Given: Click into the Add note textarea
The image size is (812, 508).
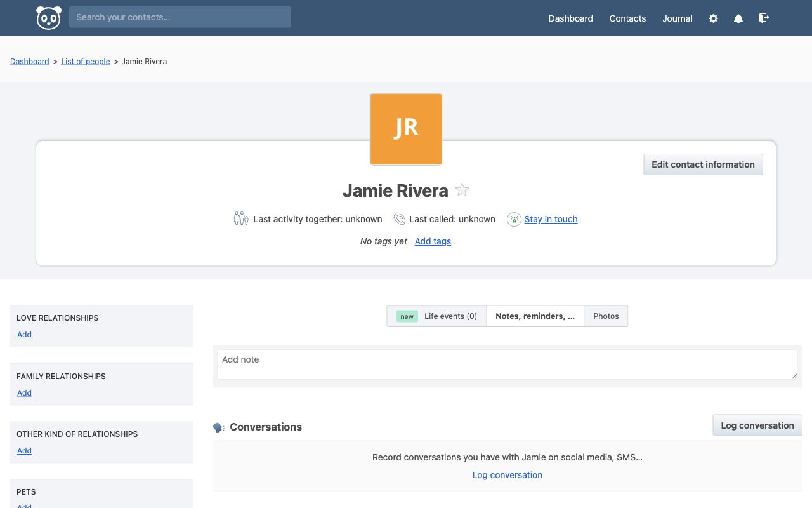Looking at the screenshot, I should pos(507,364).
